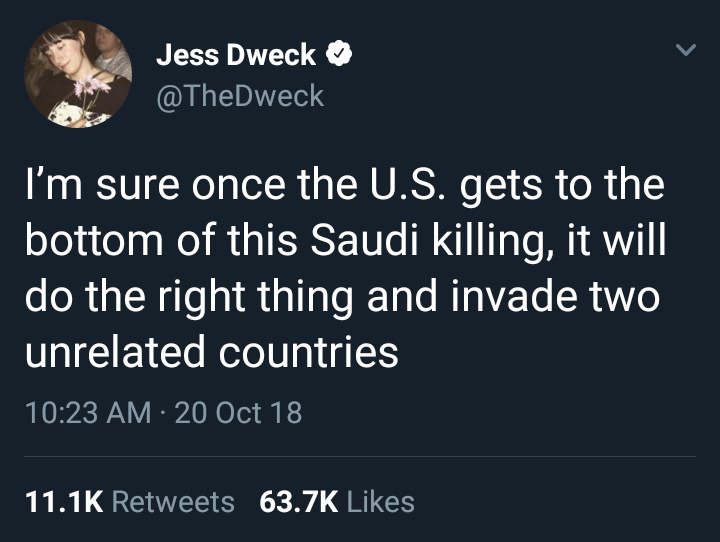The image size is (720, 542).
Task: Click the Jess Dweck display name
Action: point(236,56)
